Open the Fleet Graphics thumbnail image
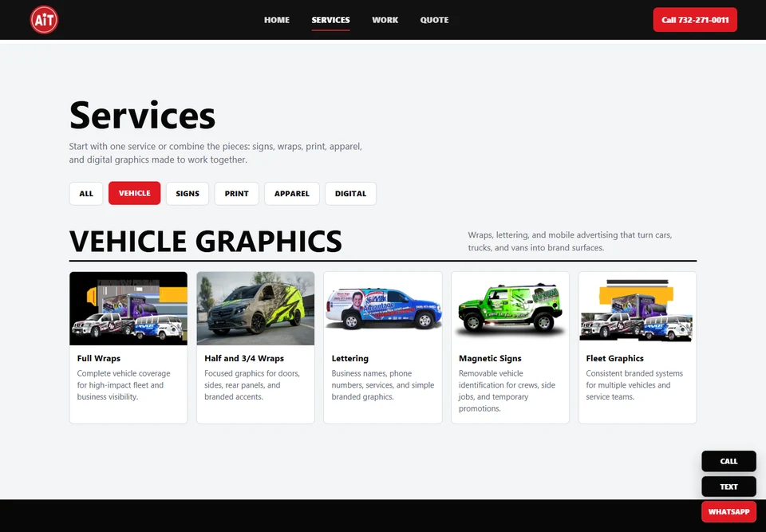The height and width of the screenshot is (532, 766). tap(637, 309)
